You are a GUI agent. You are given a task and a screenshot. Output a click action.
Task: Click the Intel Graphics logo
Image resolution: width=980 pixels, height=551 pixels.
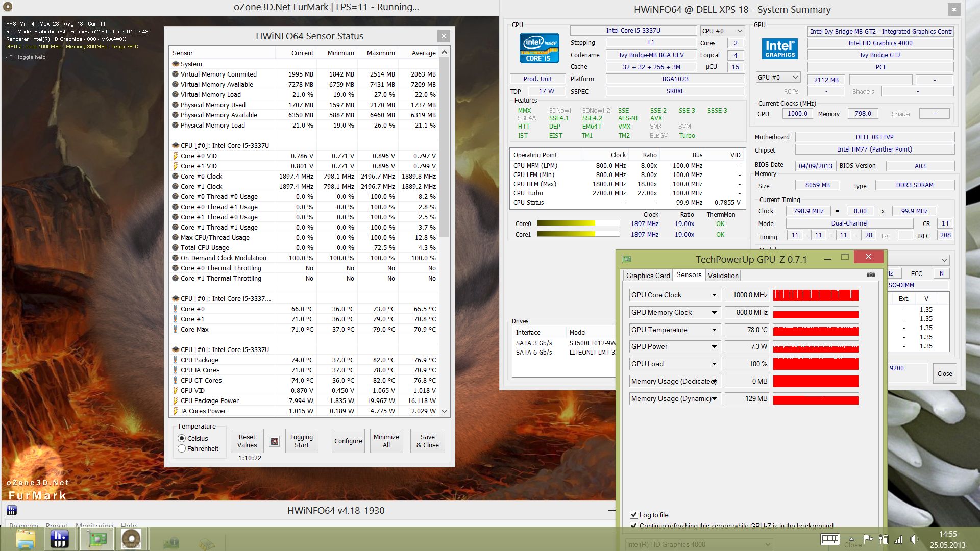pos(779,49)
